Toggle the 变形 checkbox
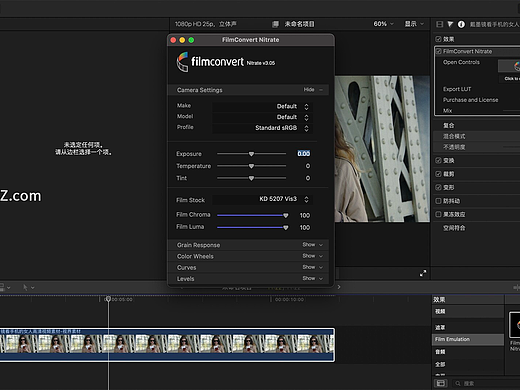This screenshot has height=390, width=520. coord(438,187)
